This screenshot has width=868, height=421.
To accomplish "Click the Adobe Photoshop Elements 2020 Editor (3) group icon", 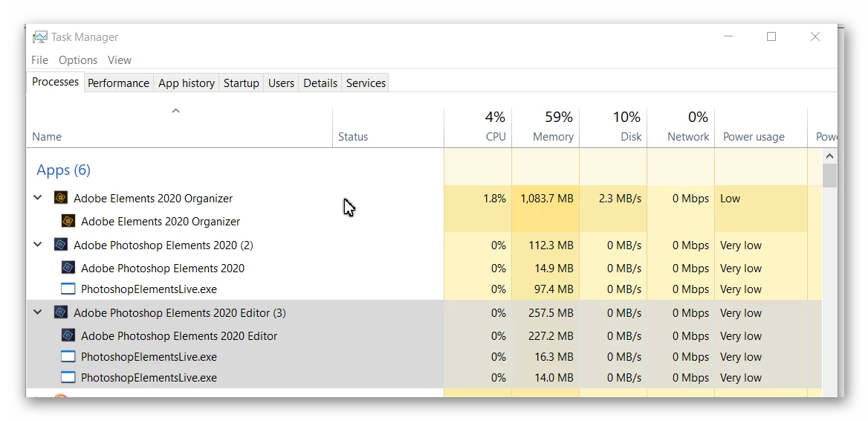I will [x=61, y=312].
